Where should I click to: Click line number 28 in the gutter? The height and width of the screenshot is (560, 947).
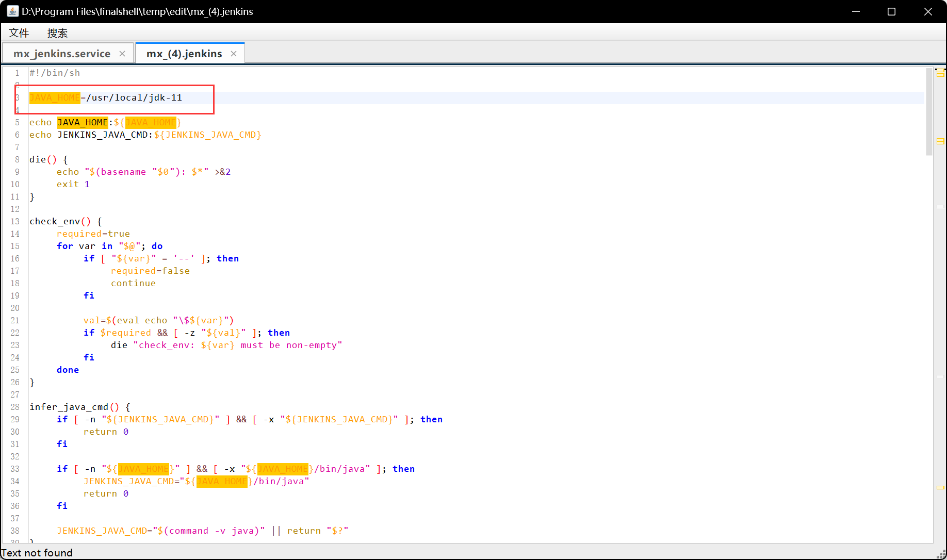pos(15,407)
